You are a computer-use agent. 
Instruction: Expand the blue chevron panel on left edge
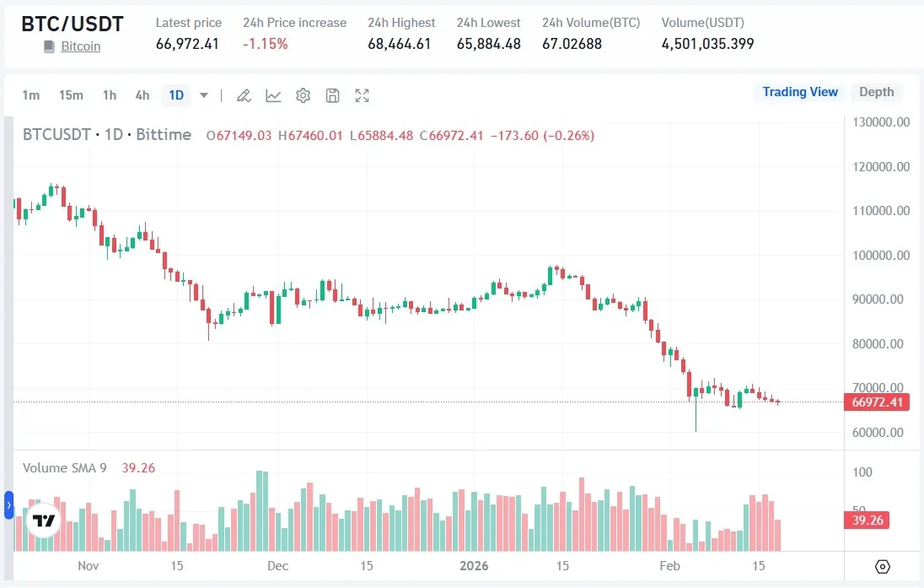(x=8, y=506)
